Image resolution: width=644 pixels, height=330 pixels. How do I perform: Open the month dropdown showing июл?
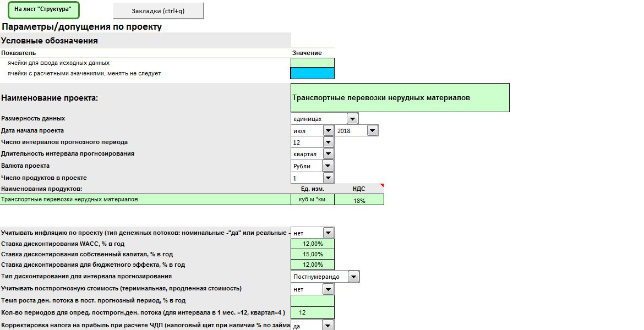328,130
